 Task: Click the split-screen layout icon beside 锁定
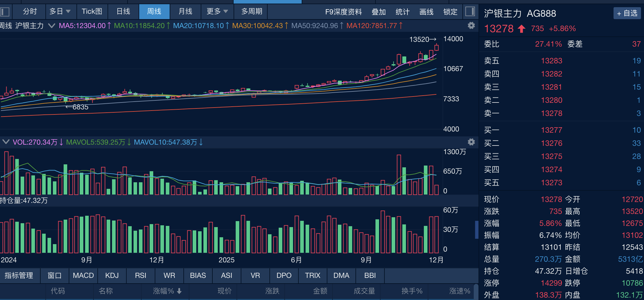click(x=470, y=12)
